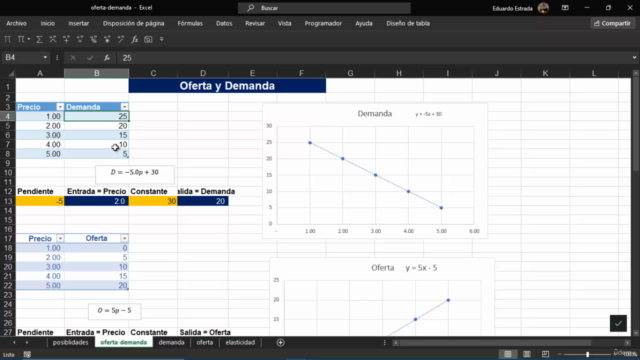
Task: Select the Oferta chart
Action: pos(382,297)
